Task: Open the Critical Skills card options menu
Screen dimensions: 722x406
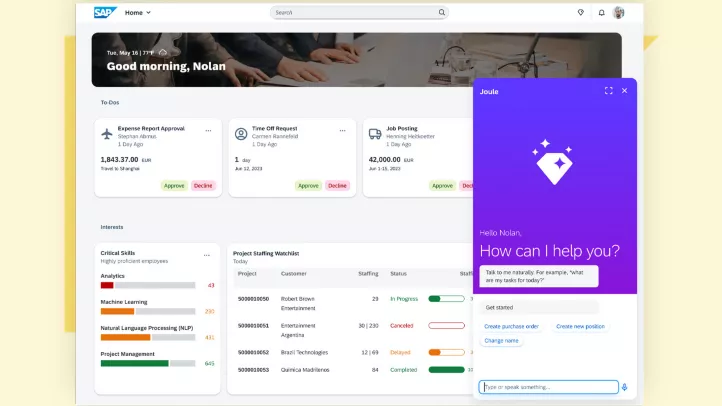Action: (207, 255)
